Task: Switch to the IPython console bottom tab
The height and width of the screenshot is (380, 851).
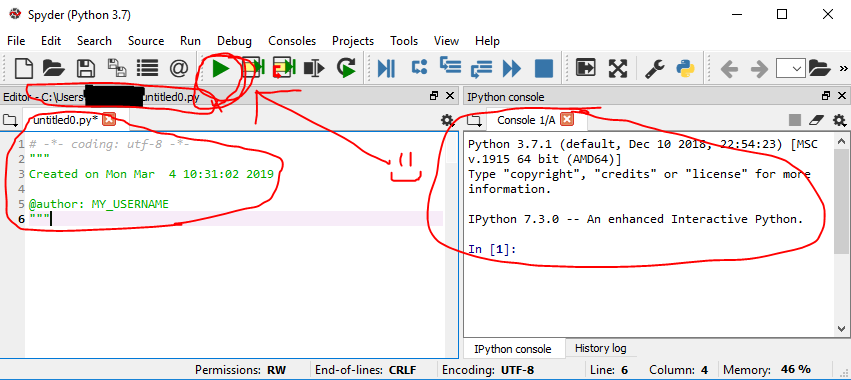Action: (x=513, y=349)
